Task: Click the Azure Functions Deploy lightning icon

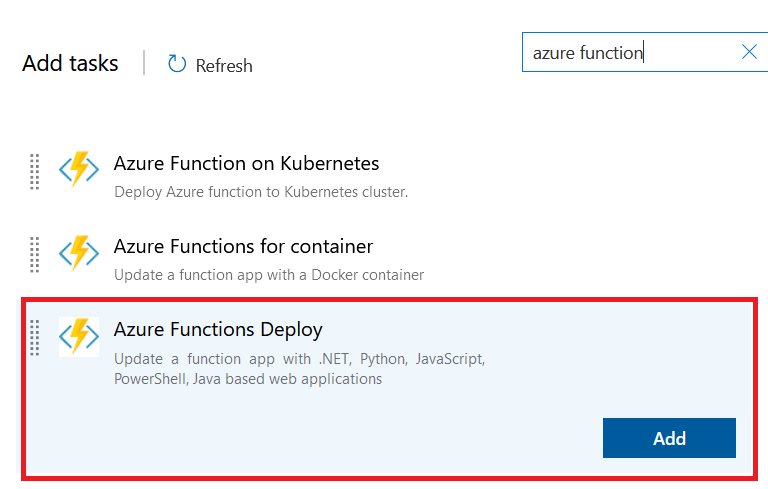Action: 79,336
